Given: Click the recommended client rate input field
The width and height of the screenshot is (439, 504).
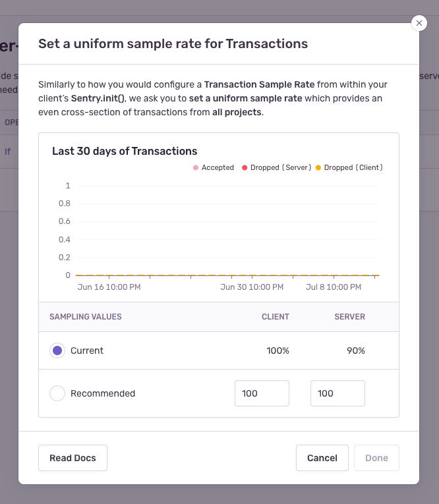Looking at the screenshot, I should [262, 393].
